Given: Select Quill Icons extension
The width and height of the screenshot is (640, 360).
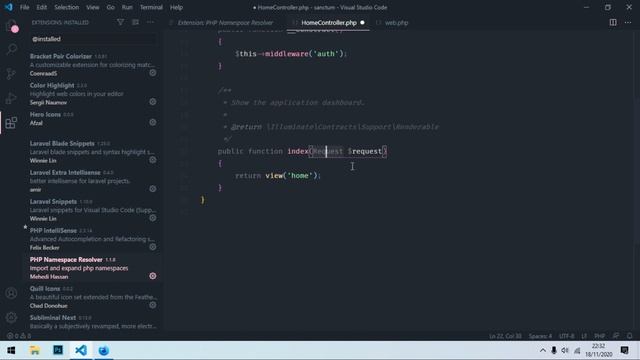Looking at the screenshot, I should 92,297.
